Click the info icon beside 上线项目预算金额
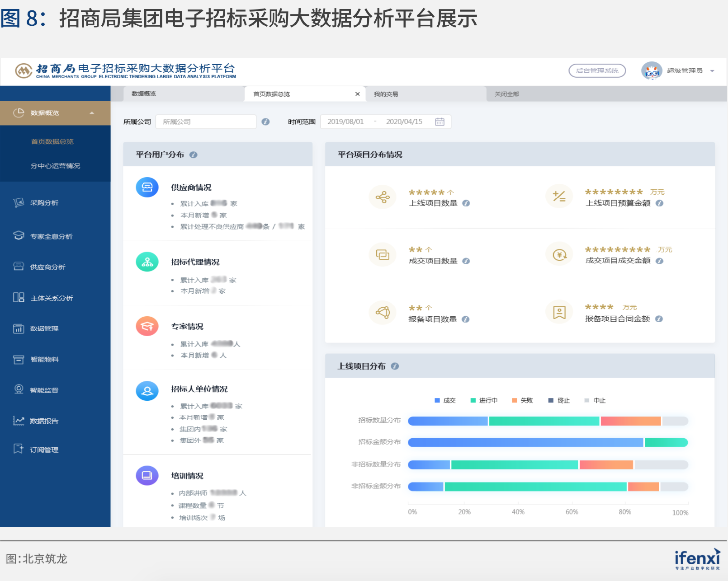This screenshot has height=581, width=728. click(x=659, y=203)
